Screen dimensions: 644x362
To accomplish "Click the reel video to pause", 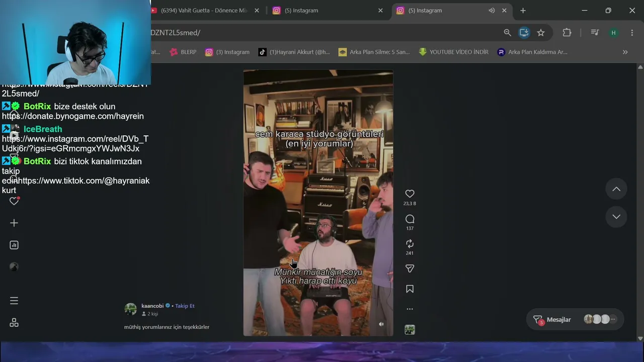I will click(x=318, y=203).
